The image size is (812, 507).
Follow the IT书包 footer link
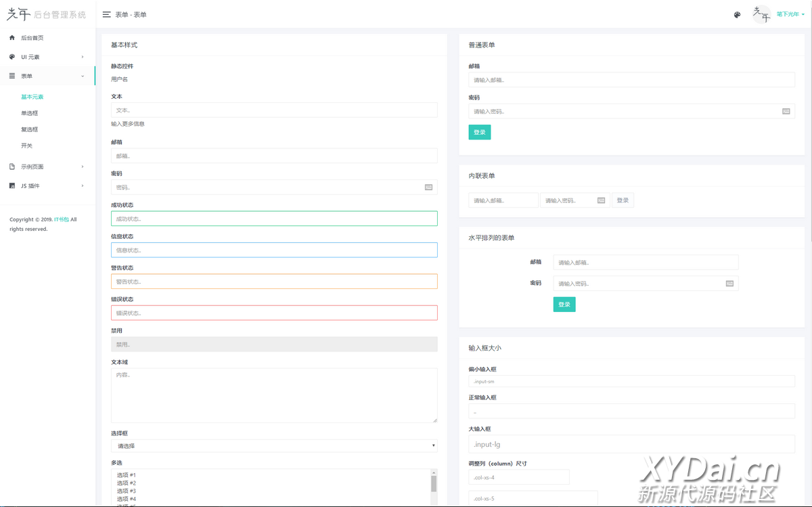click(62, 219)
